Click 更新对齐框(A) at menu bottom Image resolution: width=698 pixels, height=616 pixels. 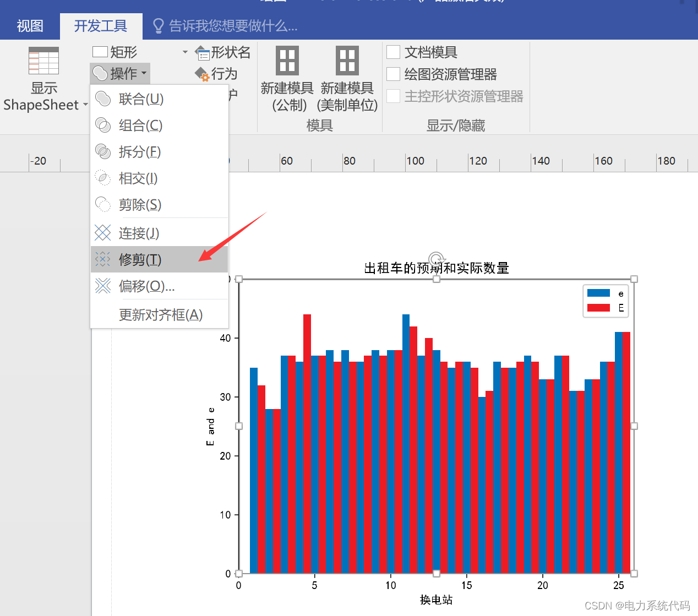click(x=161, y=314)
